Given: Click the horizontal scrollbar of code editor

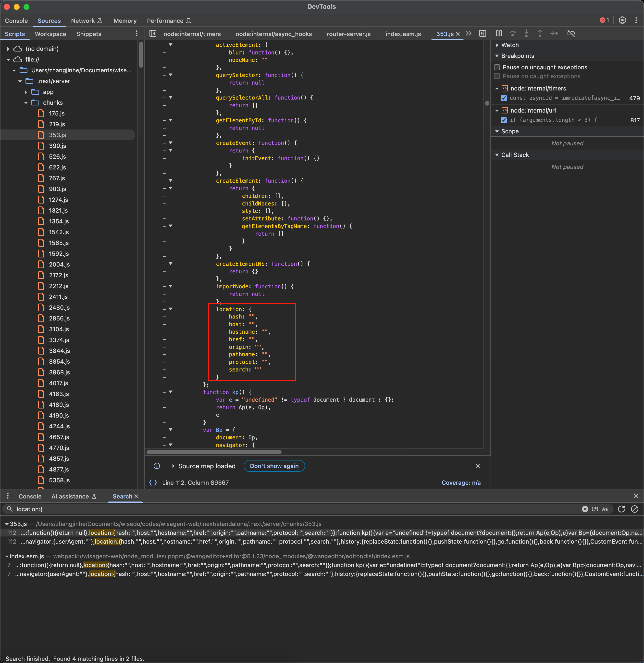Looking at the screenshot, I should click(214, 452).
